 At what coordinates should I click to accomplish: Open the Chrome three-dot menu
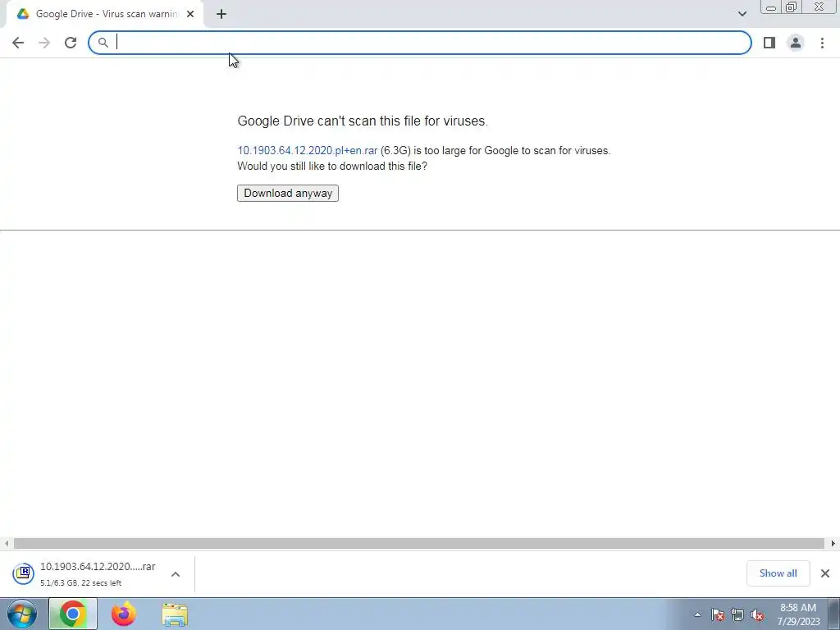click(x=822, y=43)
